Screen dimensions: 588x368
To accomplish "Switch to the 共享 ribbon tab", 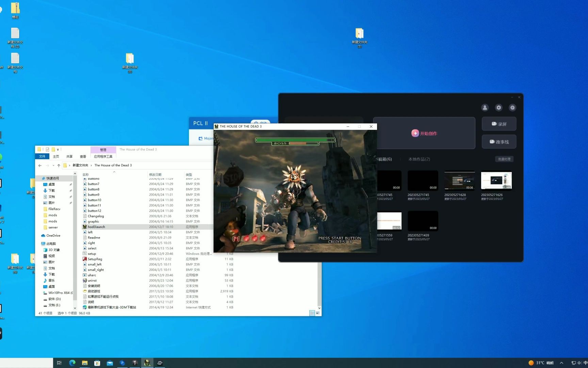I will tap(69, 156).
